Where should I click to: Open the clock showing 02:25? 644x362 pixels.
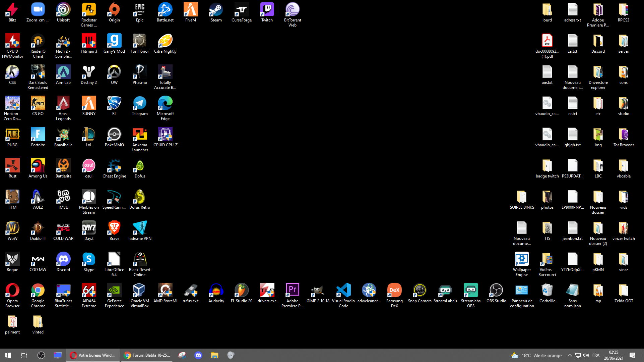click(614, 355)
